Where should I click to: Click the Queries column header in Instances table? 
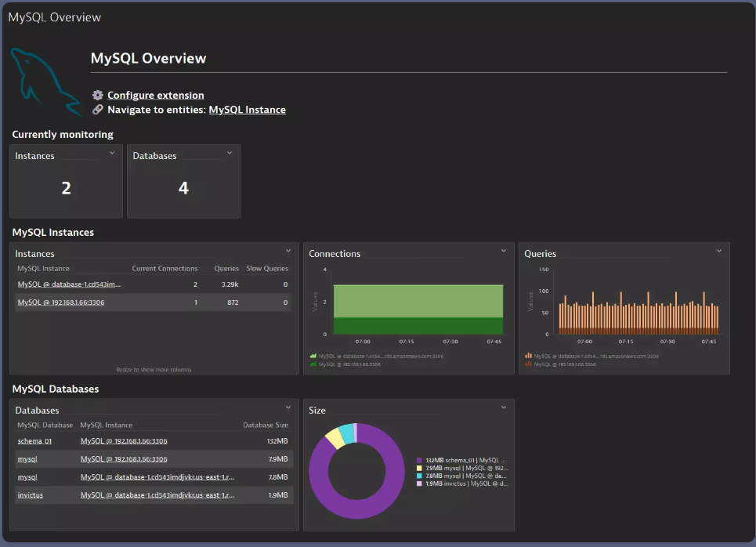tap(226, 269)
